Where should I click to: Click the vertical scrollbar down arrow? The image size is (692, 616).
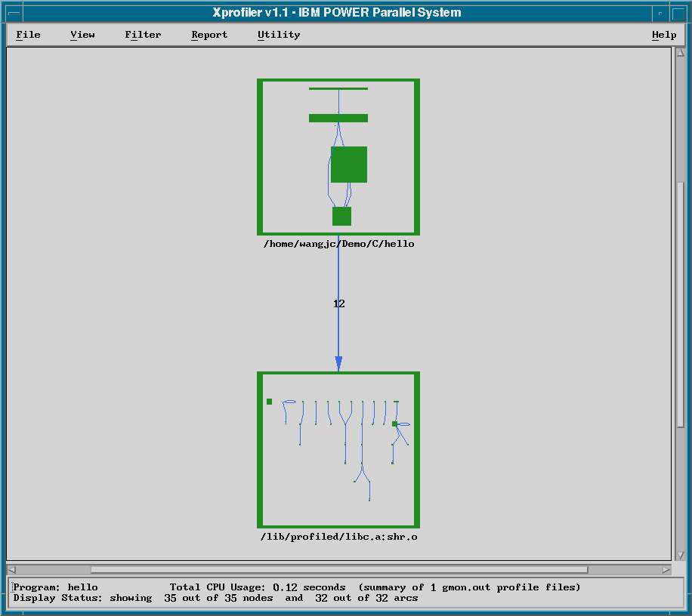pos(681,555)
